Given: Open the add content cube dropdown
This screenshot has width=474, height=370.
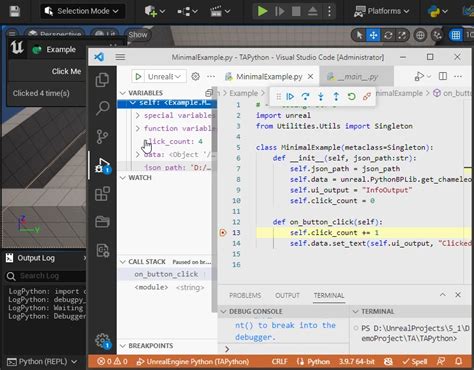Looking at the screenshot, I should 155,11.
